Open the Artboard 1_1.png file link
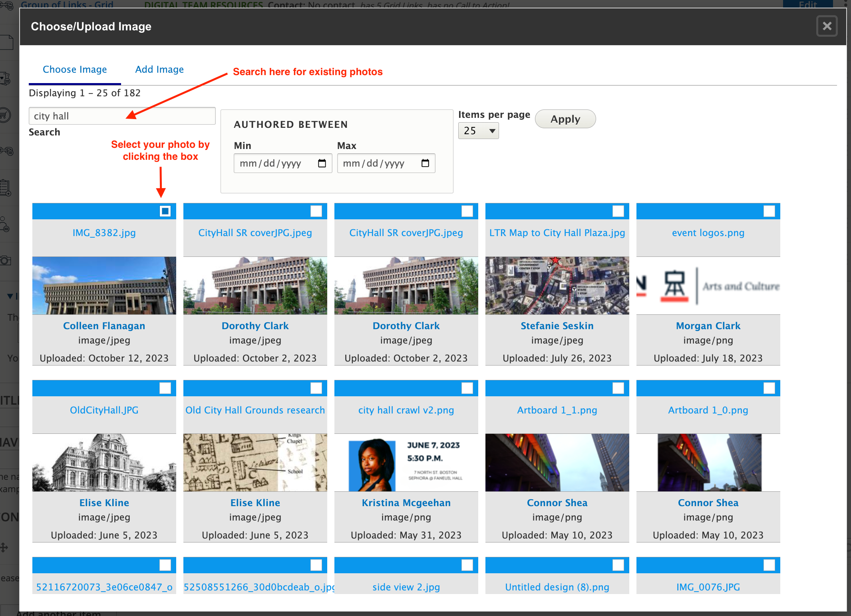The image size is (851, 616). (x=557, y=410)
